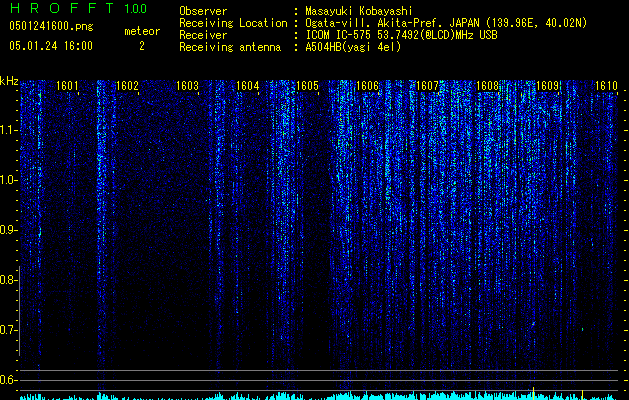Click observer name Masayuki Kobayashi
Image resolution: width=629 pixels, height=400 pixels.
coord(358,11)
